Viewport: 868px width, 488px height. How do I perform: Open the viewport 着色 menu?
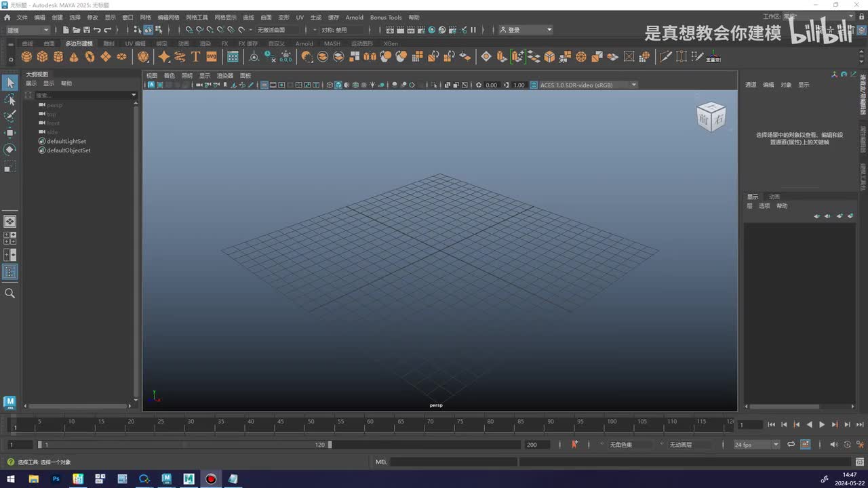(x=170, y=75)
